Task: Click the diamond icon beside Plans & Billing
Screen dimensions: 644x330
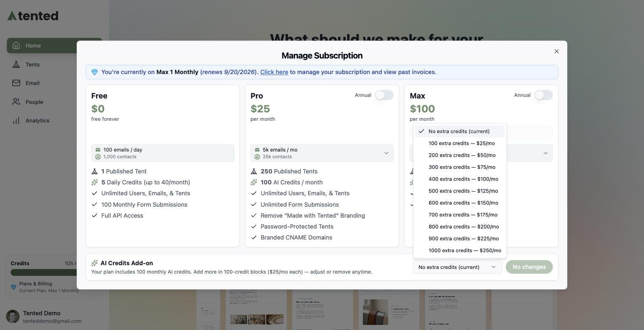Action: tap(13, 287)
